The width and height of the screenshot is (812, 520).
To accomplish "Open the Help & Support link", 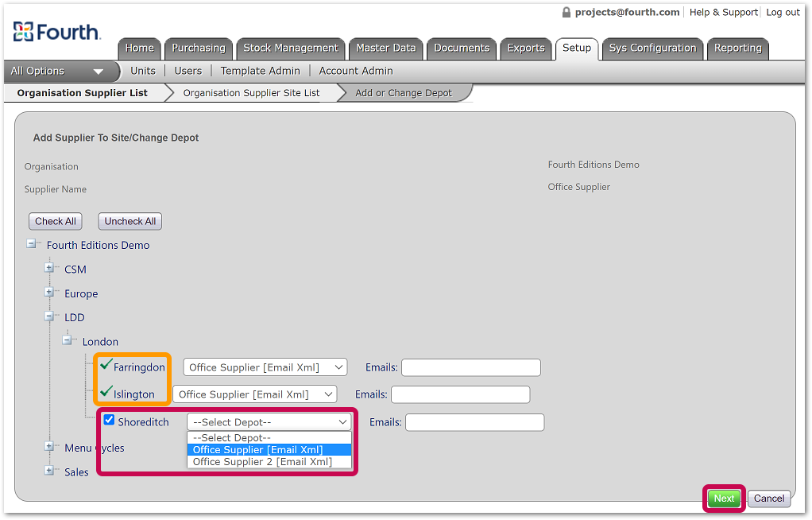I will (x=724, y=12).
